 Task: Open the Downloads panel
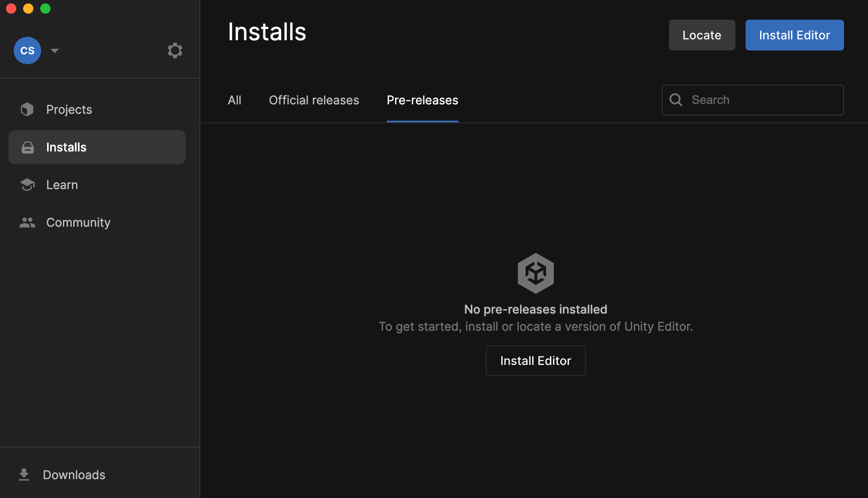(62, 474)
